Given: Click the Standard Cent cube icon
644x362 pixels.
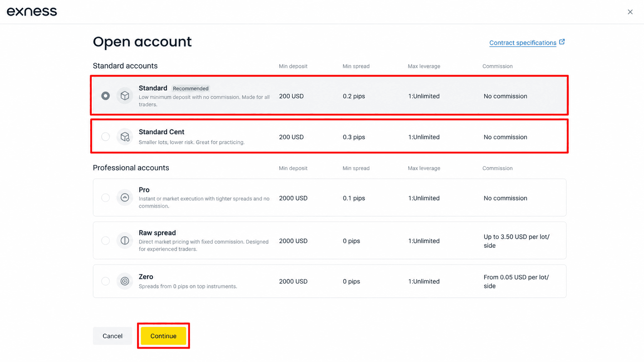Looking at the screenshot, I should coord(125,137).
